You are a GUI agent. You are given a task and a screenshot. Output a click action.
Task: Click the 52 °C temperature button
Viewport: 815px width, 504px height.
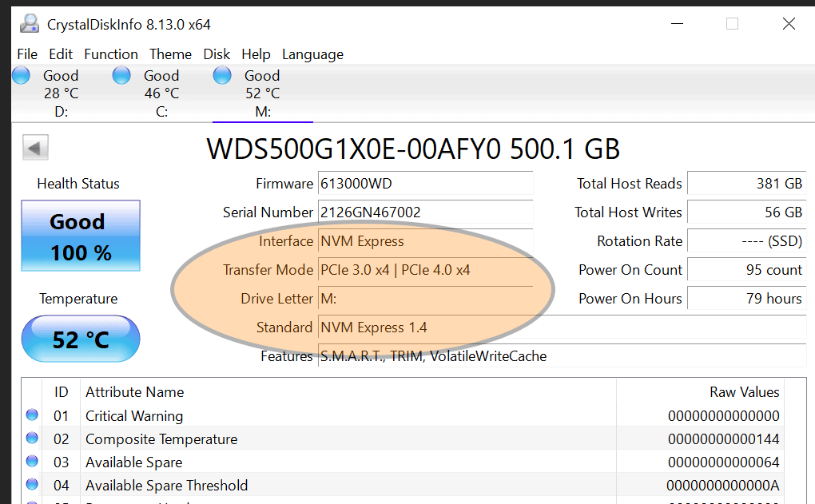(x=81, y=339)
